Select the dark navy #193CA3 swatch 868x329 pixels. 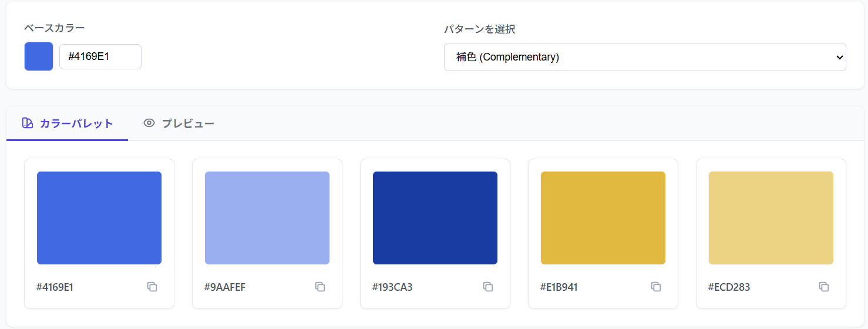pos(435,218)
